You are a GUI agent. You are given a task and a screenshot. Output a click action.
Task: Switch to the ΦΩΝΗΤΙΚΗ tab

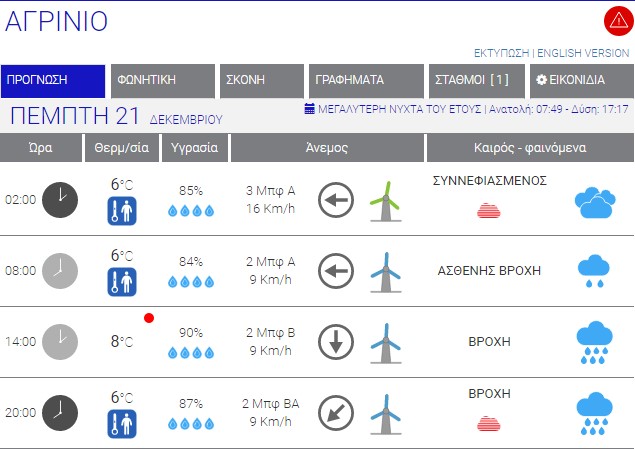pos(163,81)
